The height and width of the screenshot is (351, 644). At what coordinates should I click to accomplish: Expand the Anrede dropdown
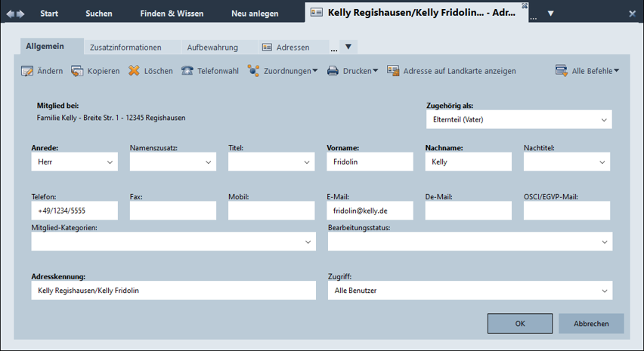[110, 162]
